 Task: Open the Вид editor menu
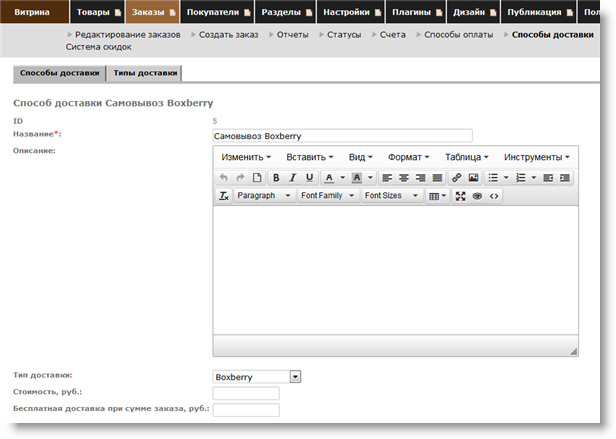pyautogui.click(x=361, y=157)
